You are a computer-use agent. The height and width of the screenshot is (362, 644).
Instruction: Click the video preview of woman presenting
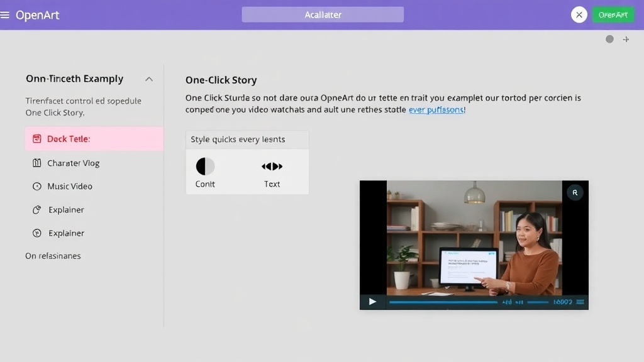[474, 238]
